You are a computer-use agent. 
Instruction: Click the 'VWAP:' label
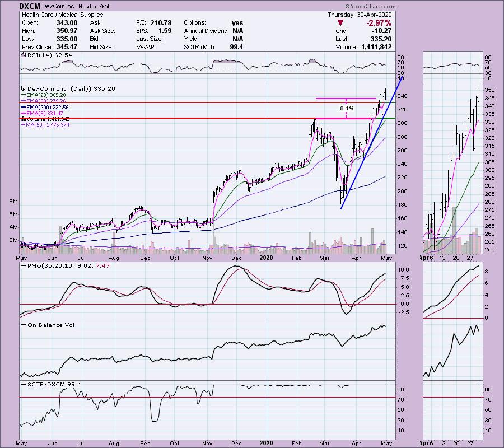coord(146,47)
